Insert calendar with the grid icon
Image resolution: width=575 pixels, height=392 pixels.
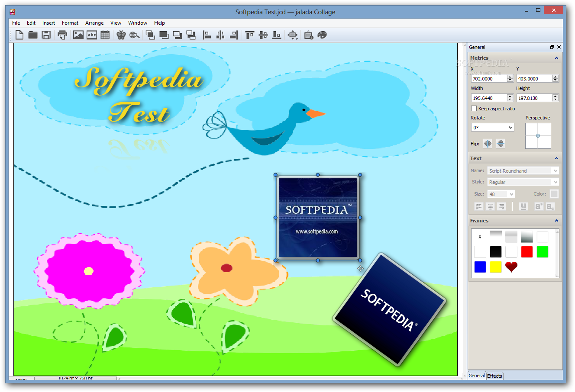105,35
